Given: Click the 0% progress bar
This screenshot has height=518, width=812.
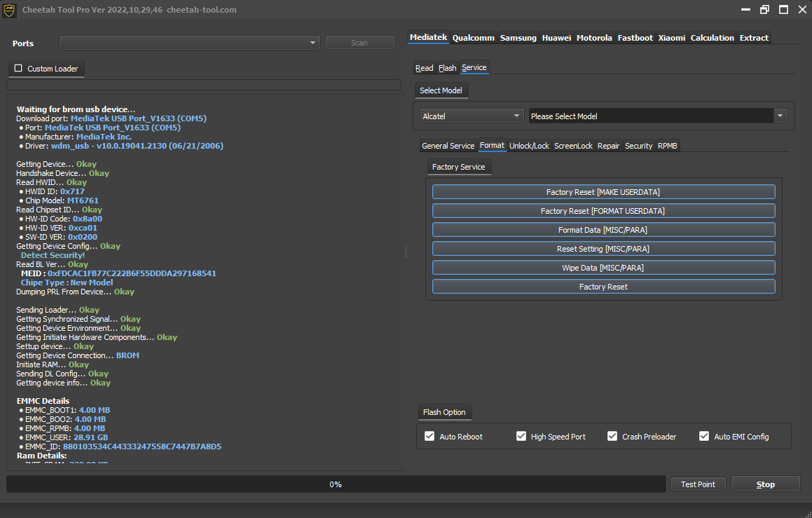Looking at the screenshot, I should (336, 484).
